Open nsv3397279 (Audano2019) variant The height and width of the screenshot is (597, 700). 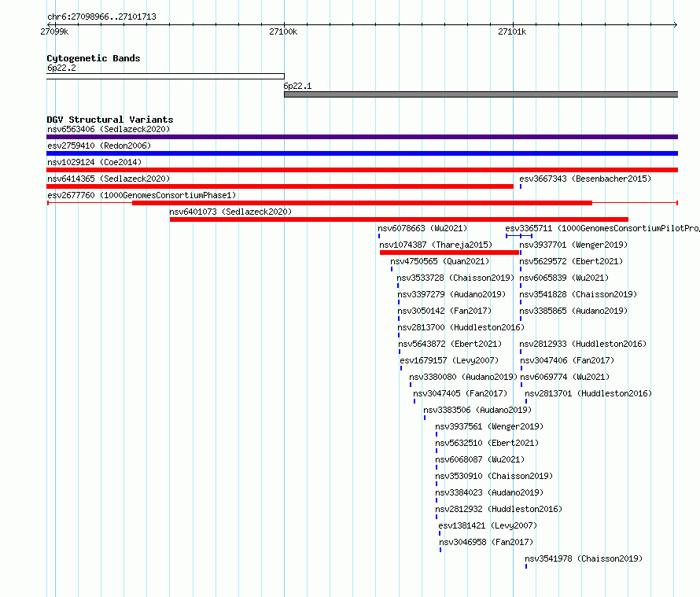pyautogui.click(x=451, y=294)
